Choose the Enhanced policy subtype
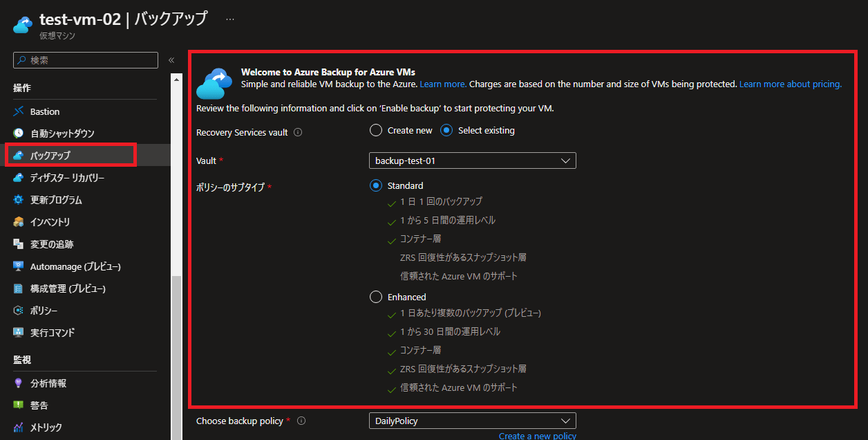 pyautogui.click(x=376, y=297)
